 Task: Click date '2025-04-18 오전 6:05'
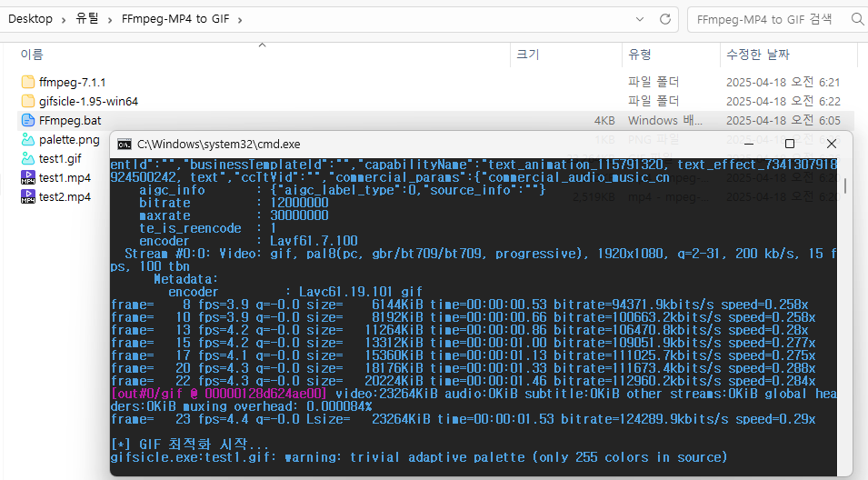coord(783,120)
